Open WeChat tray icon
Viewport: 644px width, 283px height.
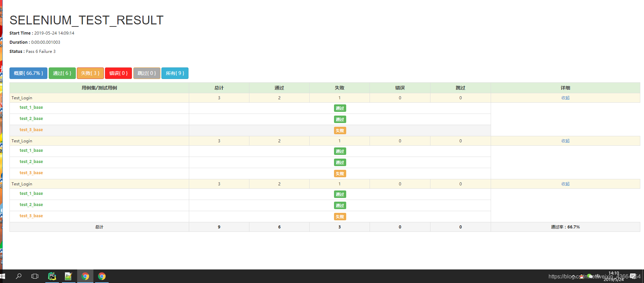coord(590,276)
